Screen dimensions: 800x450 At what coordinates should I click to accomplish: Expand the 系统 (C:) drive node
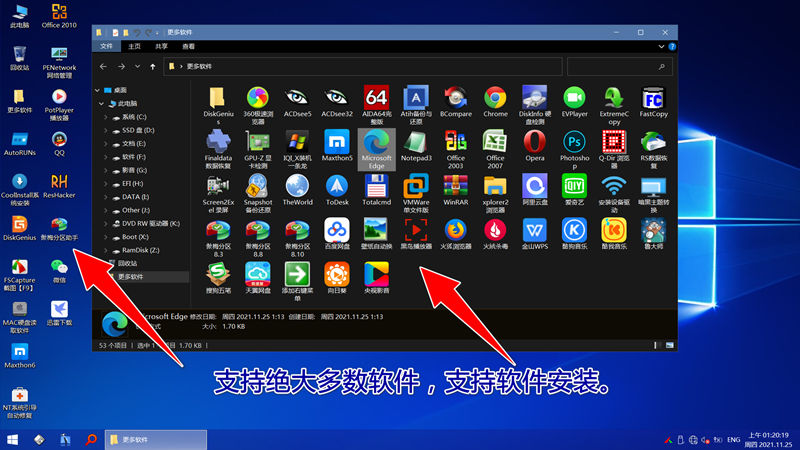[x=106, y=117]
